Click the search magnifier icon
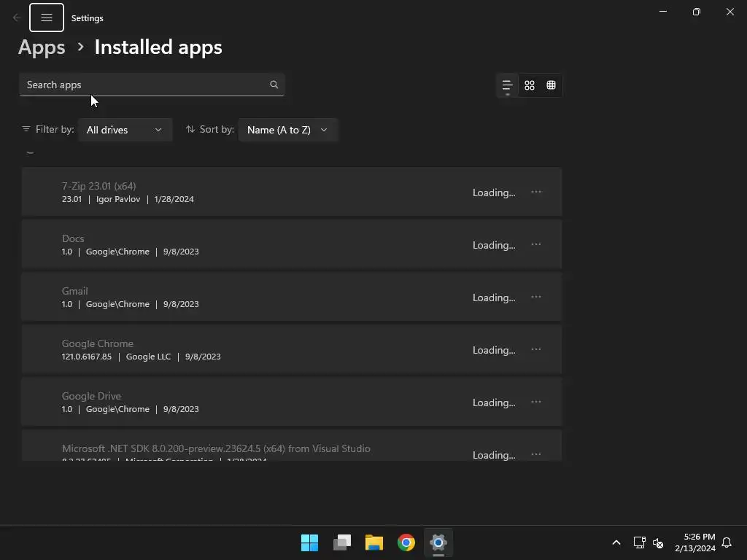The image size is (747, 560). click(x=274, y=85)
